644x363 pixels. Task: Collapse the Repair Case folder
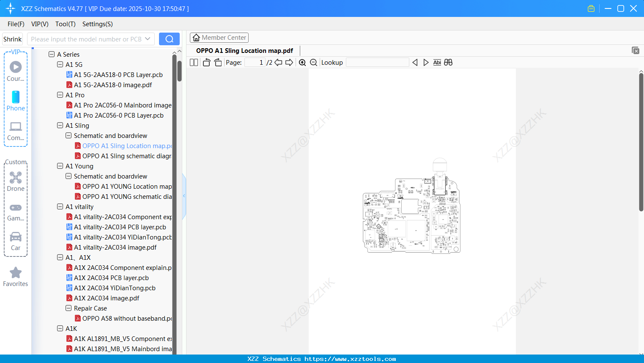pyautogui.click(x=69, y=308)
